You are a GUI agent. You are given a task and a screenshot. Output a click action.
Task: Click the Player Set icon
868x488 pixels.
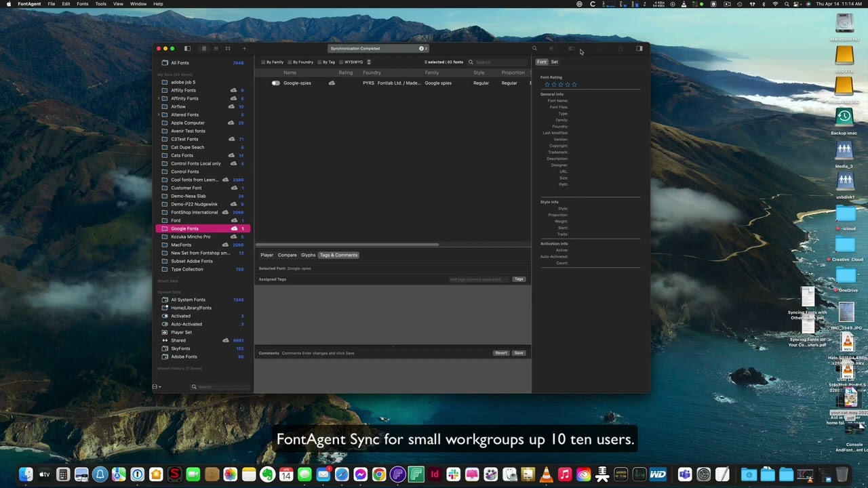[164, 332]
